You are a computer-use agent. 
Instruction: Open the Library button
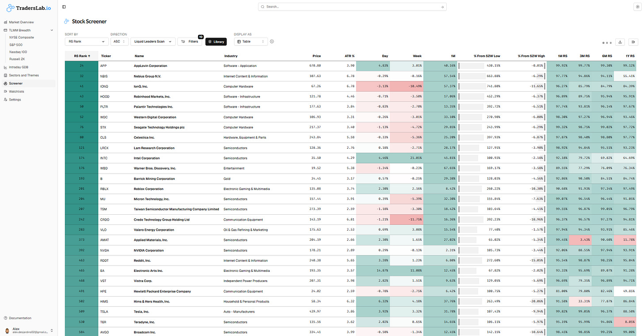coord(216,42)
